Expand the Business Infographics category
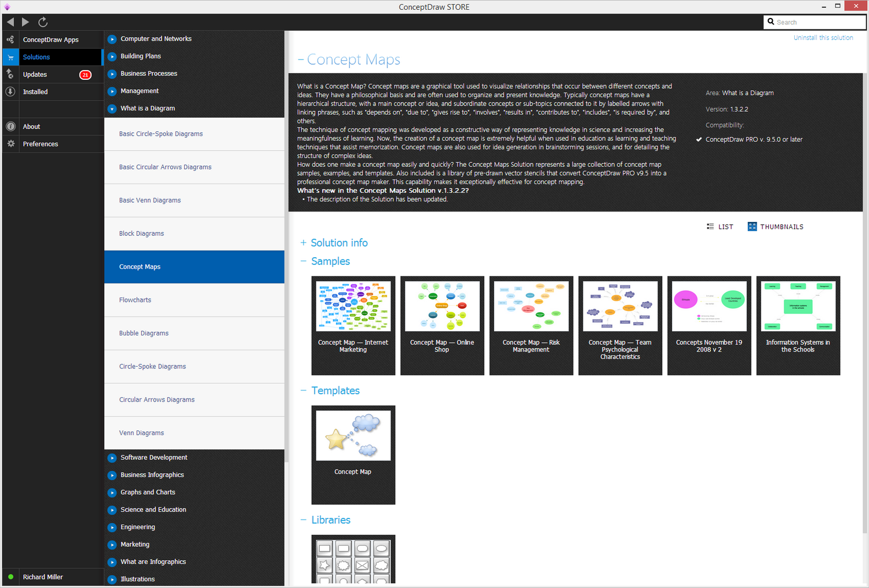Viewport: 869px width, 588px height. 112,476
